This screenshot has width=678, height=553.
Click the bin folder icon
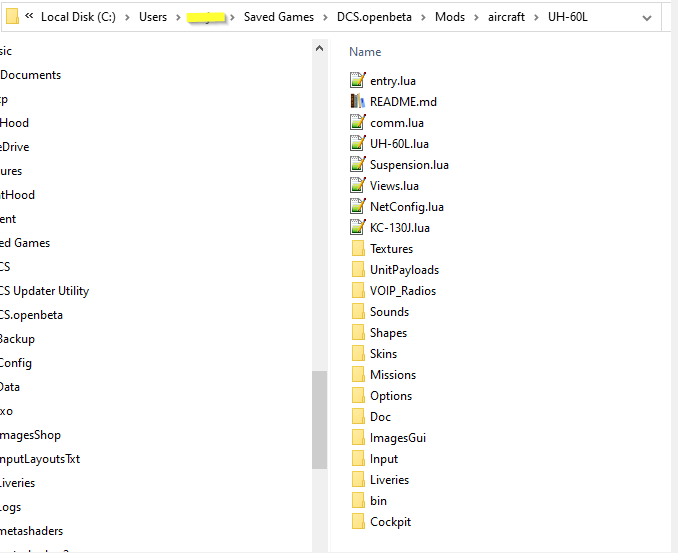[x=358, y=500]
